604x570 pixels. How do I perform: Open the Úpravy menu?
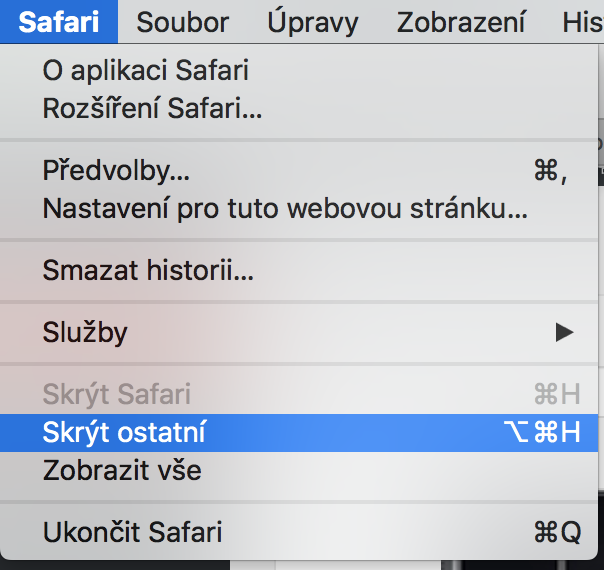point(312,21)
